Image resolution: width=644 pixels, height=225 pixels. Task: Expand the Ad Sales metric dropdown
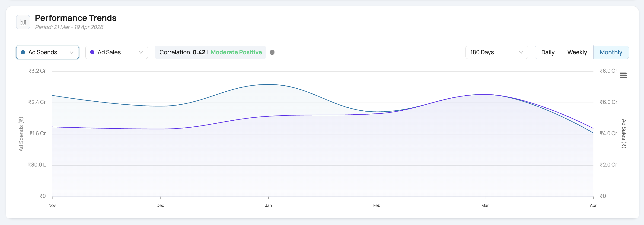[117, 52]
